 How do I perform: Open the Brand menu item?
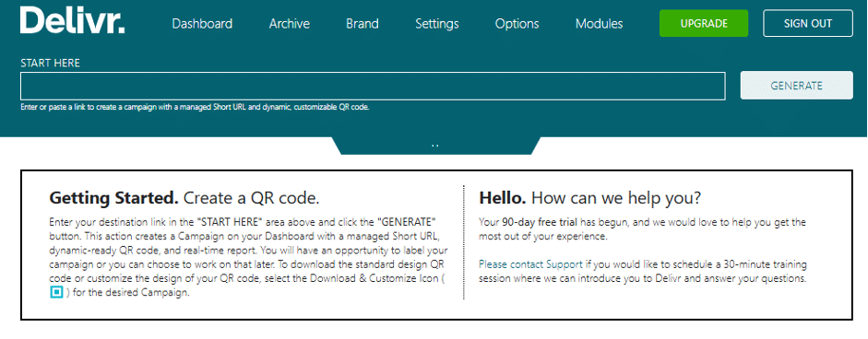(363, 24)
